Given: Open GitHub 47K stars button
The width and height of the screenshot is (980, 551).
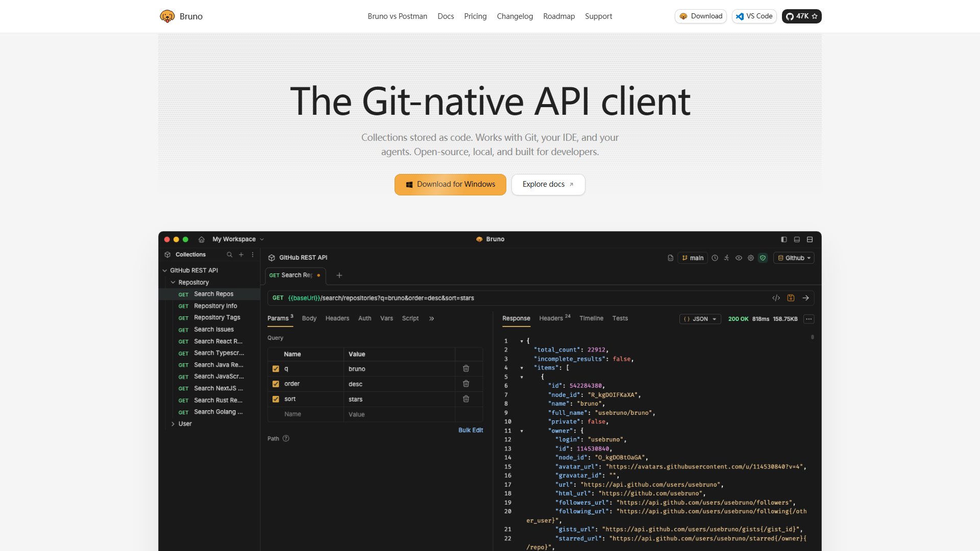Looking at the screenshot, I should click(801, 16).
